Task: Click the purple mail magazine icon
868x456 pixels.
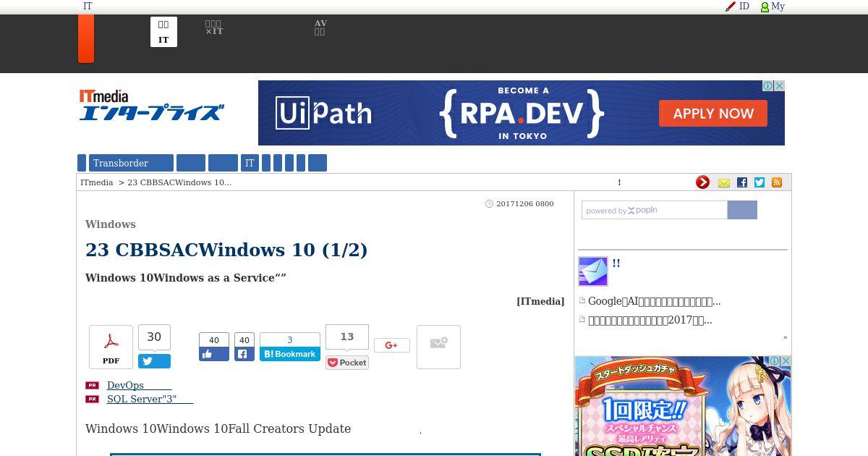Action: pyautogui.click(x=593, y=271)
